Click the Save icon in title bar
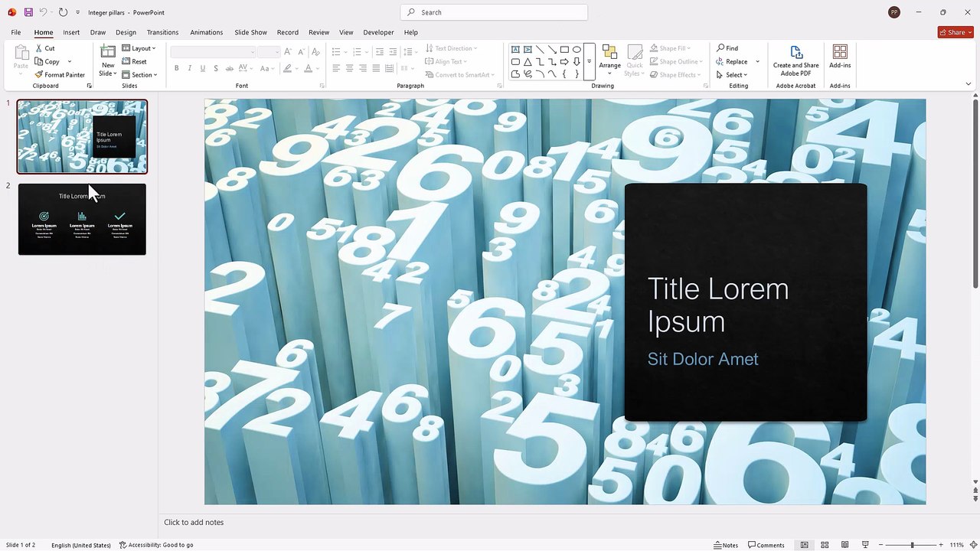The width and height of the screenshot is (980, 551). tap(28, 12)
